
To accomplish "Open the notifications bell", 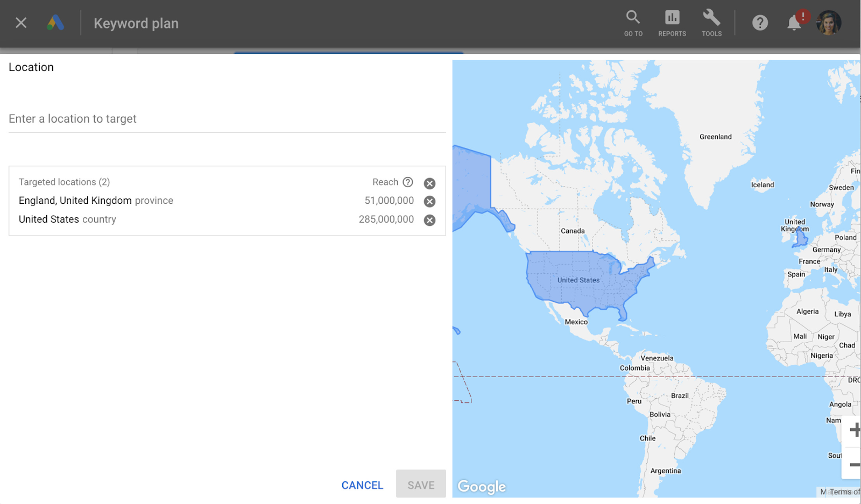I will (x=794, y=23).
